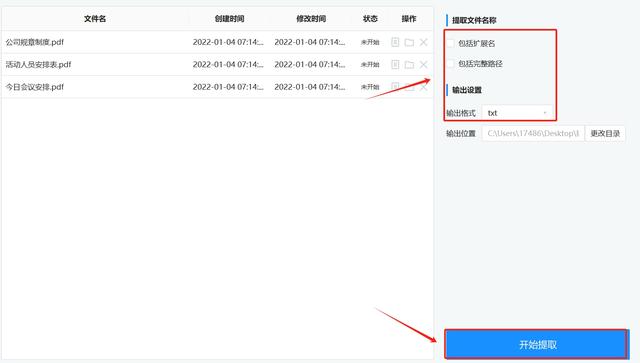Click the document icon for 活动人员安排表.pdf

pos(395,64)
